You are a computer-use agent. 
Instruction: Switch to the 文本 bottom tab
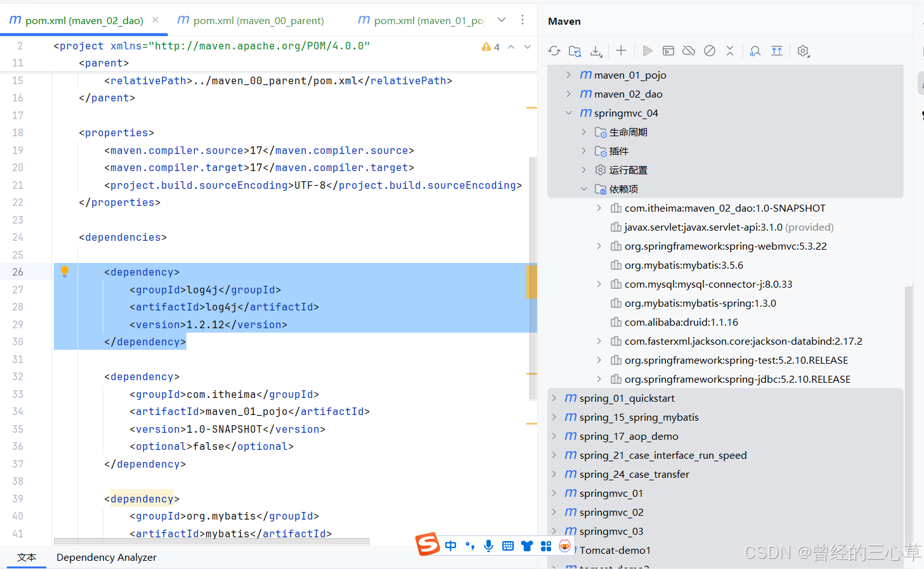coord(27,558)
